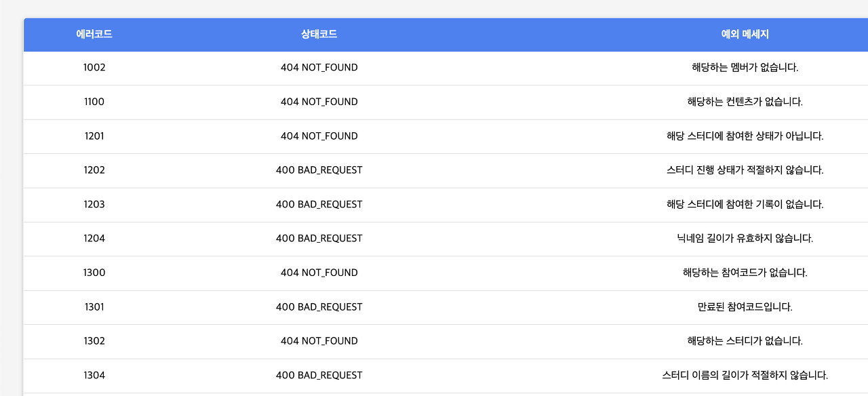Click 400 BAD_REQUEST in row 1203
The width and height of the screenshot is (868, 396).
(x=319, y=204)
